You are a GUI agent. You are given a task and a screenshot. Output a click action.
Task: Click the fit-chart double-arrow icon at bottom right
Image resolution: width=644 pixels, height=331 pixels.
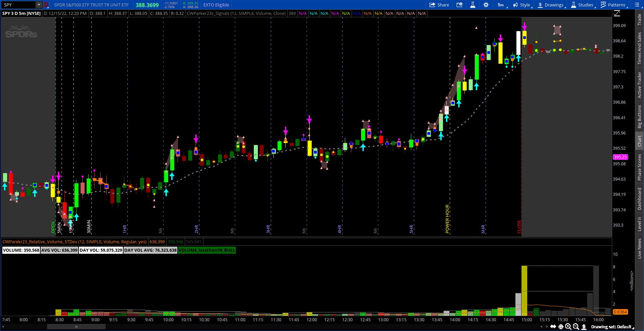553,326
